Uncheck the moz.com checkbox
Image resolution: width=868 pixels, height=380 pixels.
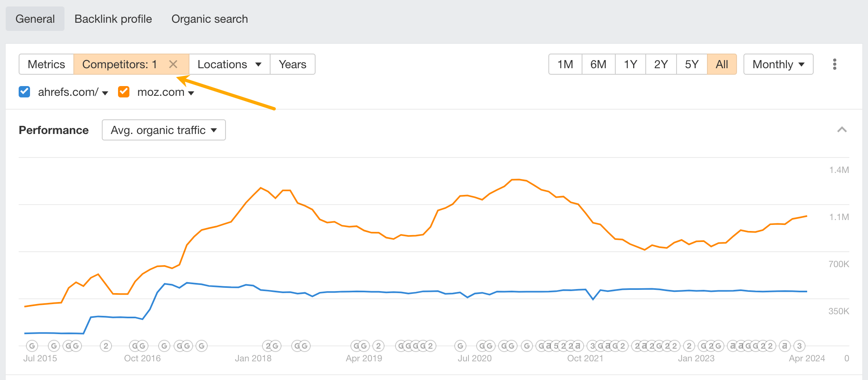[x=124, y=92]
